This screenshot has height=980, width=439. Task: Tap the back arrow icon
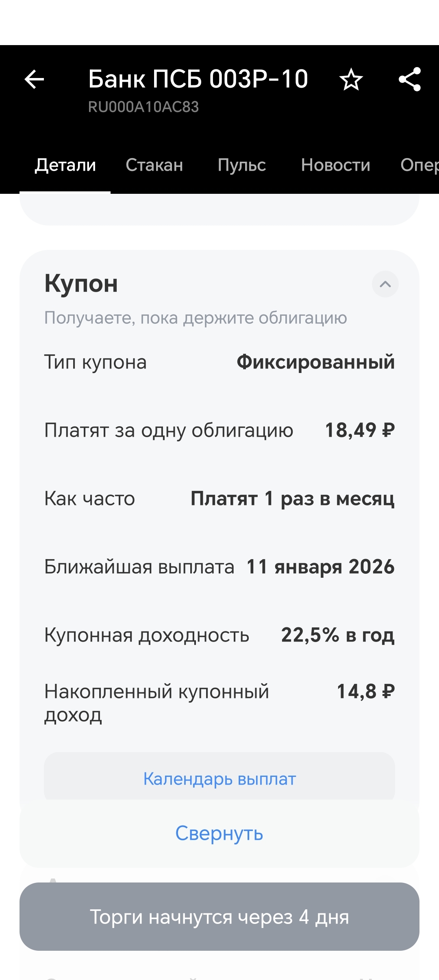(35, 79)
